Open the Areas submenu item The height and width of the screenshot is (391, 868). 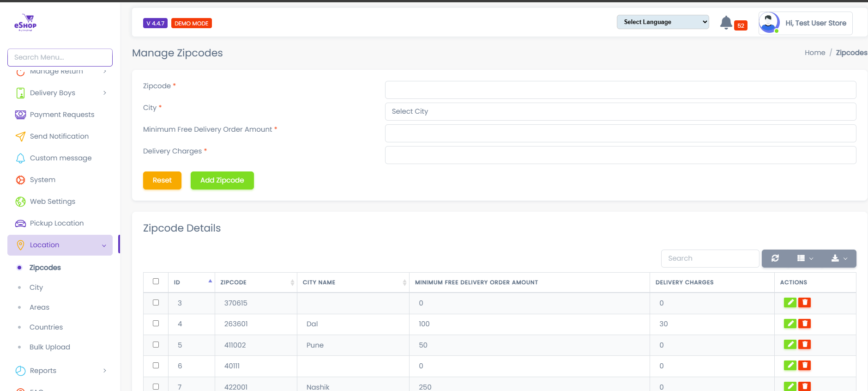pyautogui.click(x=39, y=307)
